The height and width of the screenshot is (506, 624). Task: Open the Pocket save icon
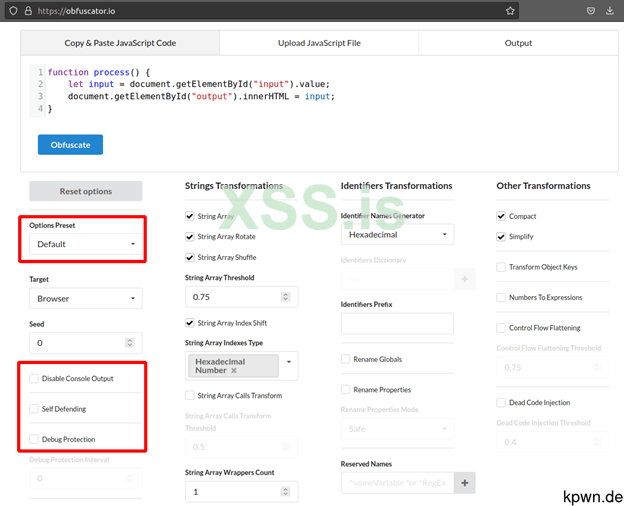pyautogui.click(x=591, y=11)
